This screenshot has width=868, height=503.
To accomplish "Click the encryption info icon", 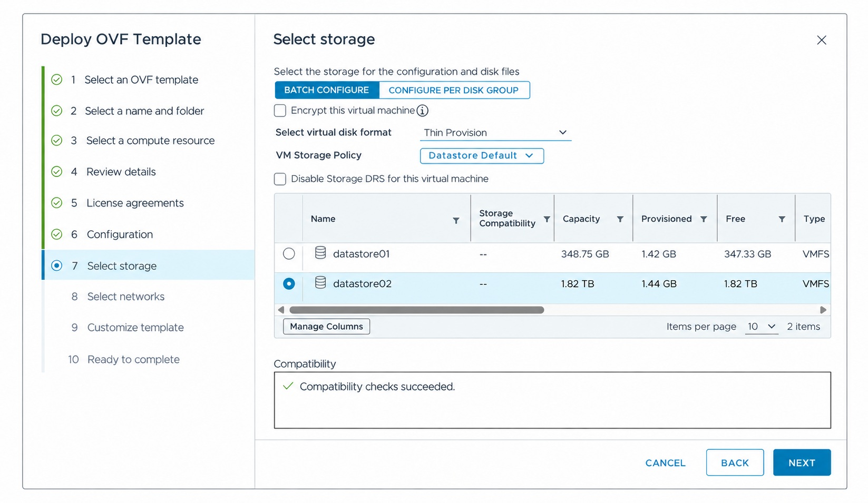I will [422, 111].
